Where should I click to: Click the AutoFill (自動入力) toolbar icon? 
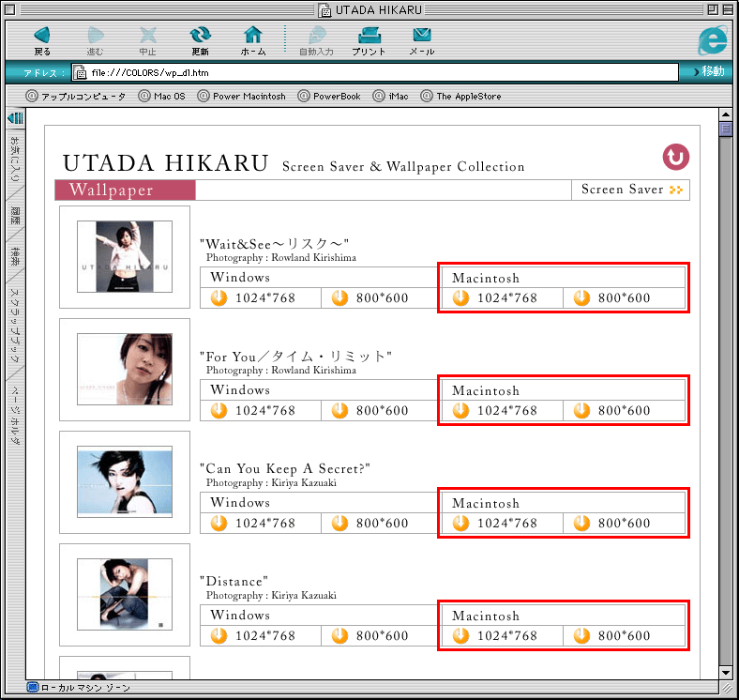[317, 40]
